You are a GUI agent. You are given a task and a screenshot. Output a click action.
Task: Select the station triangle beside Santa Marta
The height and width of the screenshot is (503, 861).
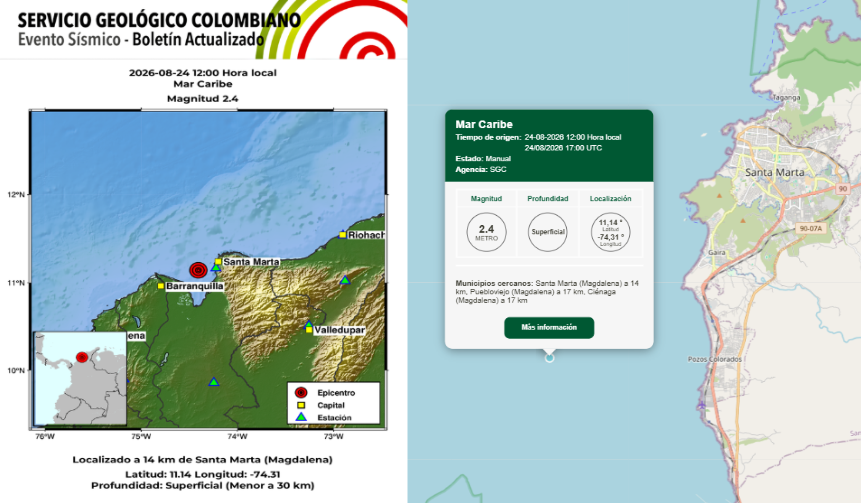coord(216,267)
